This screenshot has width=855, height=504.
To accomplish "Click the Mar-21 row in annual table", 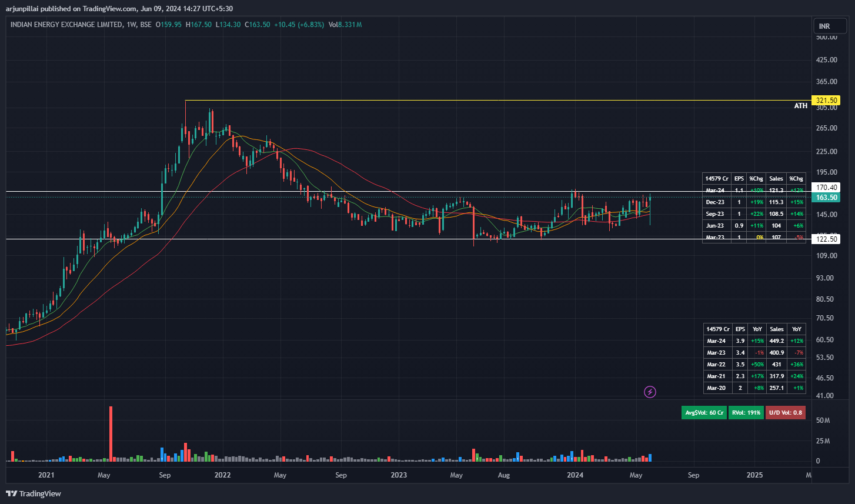I will point(754,376).
